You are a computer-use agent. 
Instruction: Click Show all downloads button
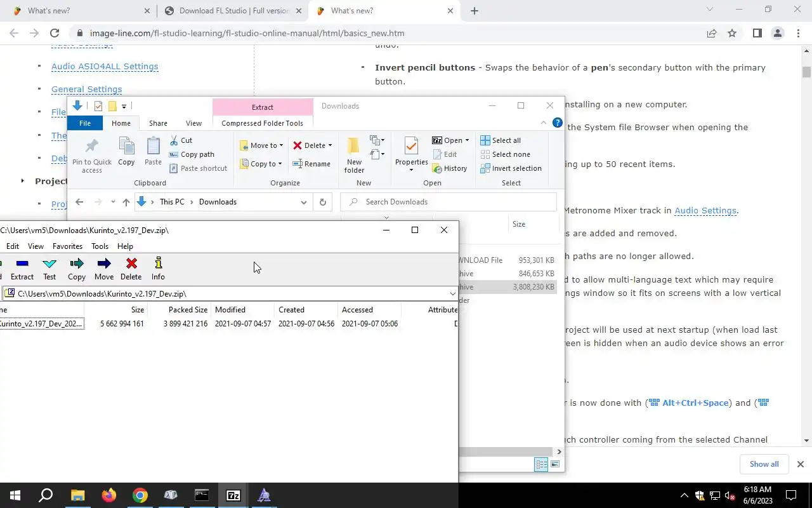[764, 464]
